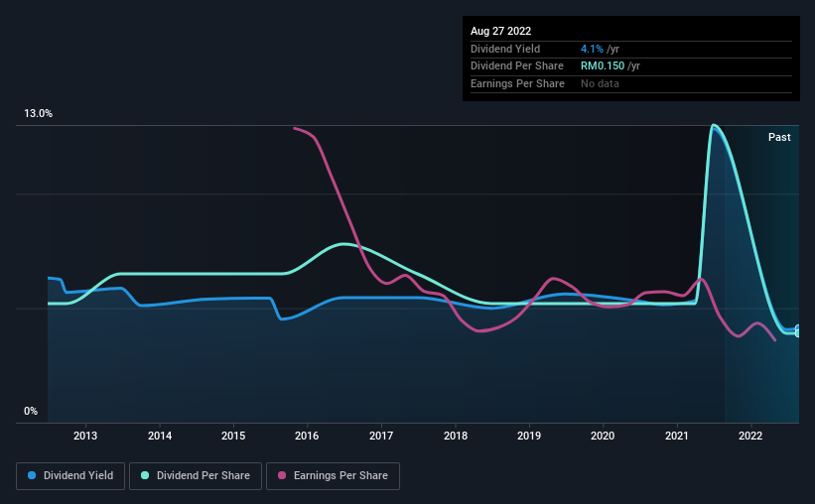Viewport: 815px width, 504px height.
Task: Click the Aug 27 2022 tooltip date
Action: click(x=501, y=31)
